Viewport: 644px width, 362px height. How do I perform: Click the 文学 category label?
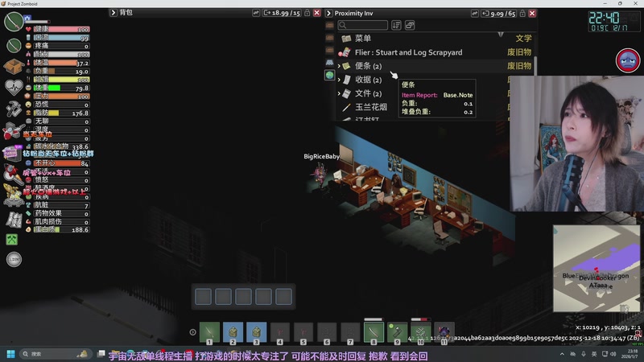[x=523, y=38]
